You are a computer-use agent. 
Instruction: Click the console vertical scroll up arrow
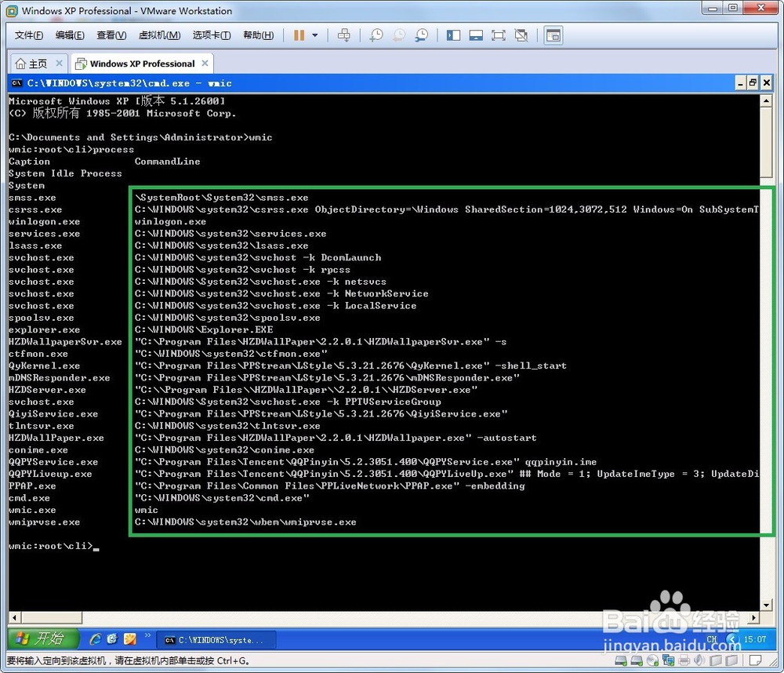pyautogui.click(x=766, y=100)
